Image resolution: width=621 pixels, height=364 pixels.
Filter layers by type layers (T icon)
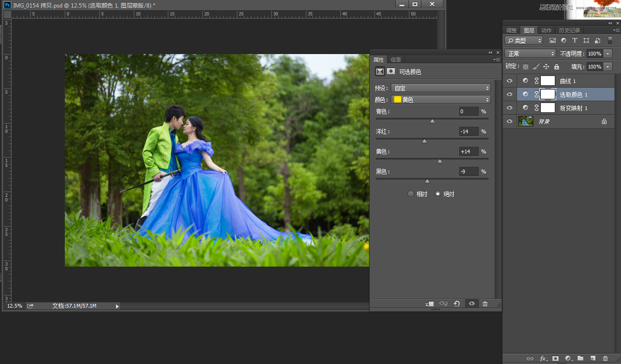[575, 41]
